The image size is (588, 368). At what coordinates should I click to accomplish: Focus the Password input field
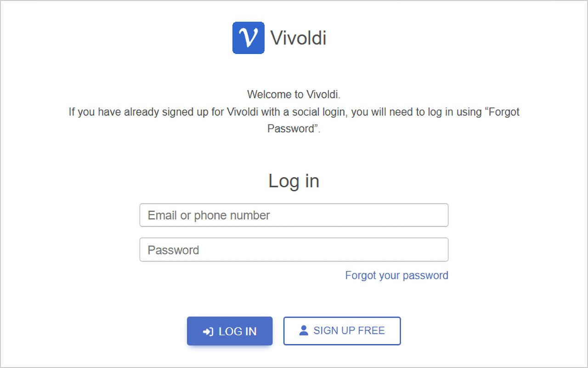[x=294, y=250]
